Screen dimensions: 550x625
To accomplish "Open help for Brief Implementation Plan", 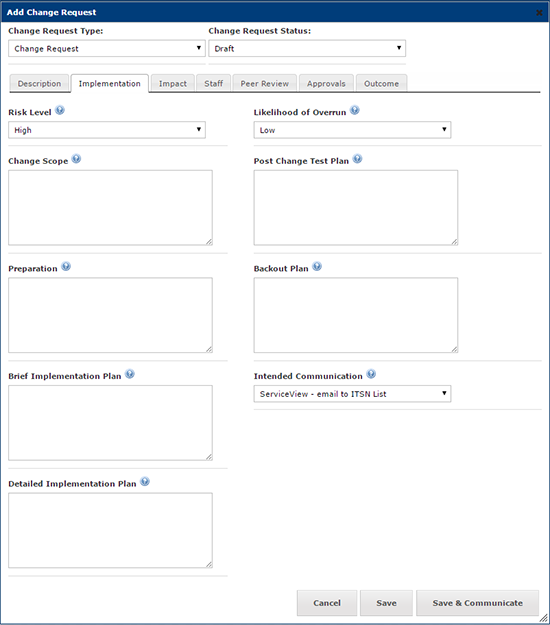I will pyautogui.click(x=130, y=374).
